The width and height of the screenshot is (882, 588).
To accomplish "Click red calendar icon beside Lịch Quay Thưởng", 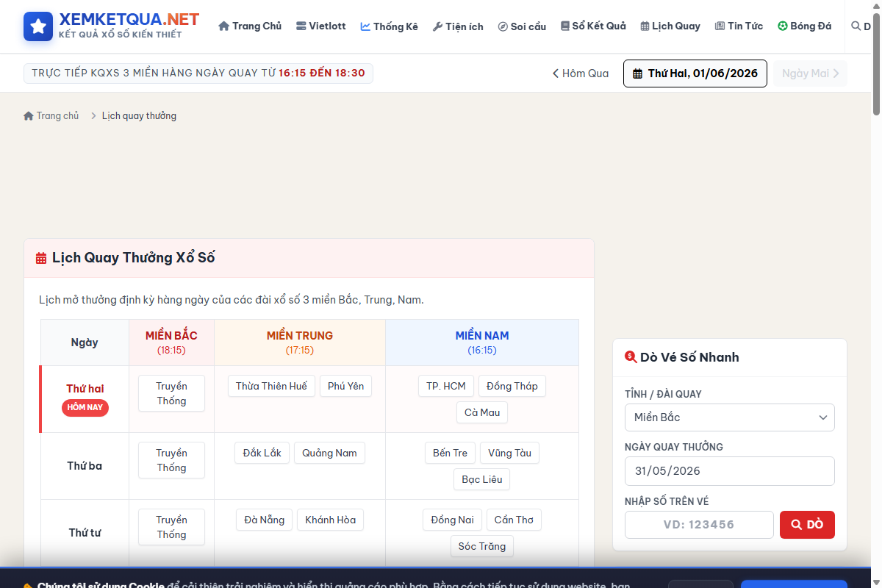I will 41,258.
